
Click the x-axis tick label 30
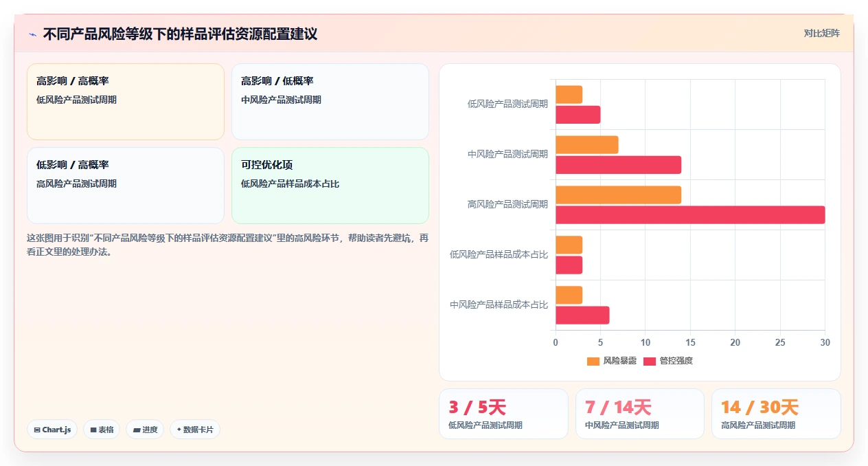[825, 342]
